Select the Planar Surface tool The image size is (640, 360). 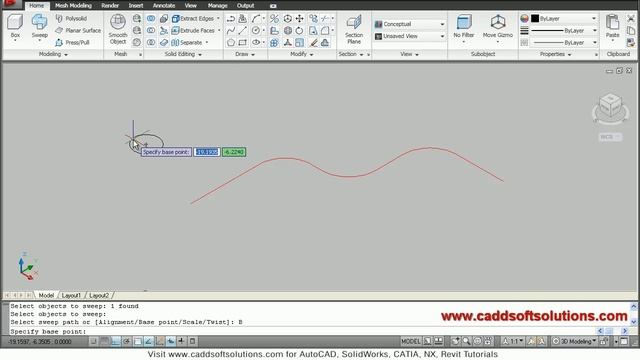tap(78, 30)
